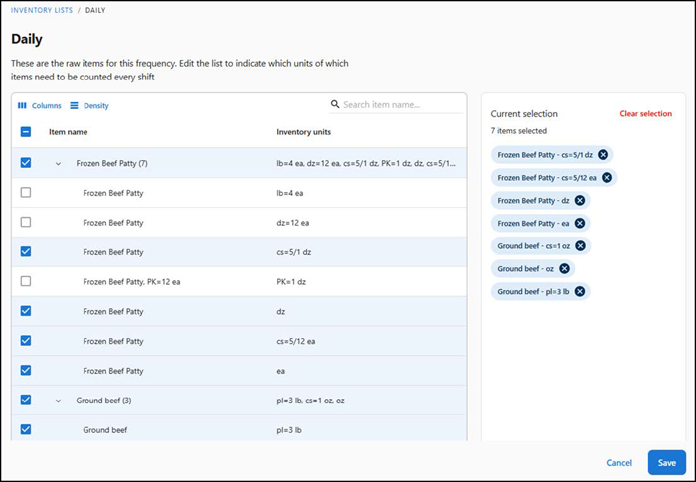Toggle the select-all checkbox in the header
This screenshot has height=482, width=696.
26,132
